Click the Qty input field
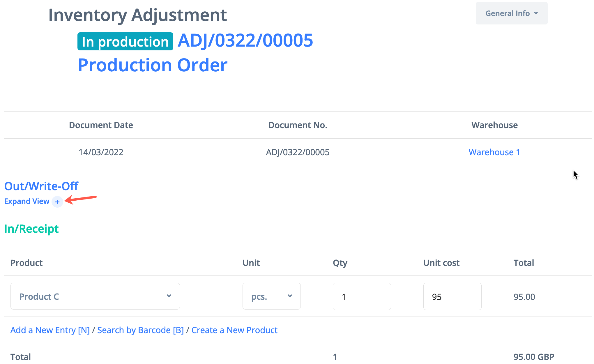 pyautogui.click(x=362, y=296)
